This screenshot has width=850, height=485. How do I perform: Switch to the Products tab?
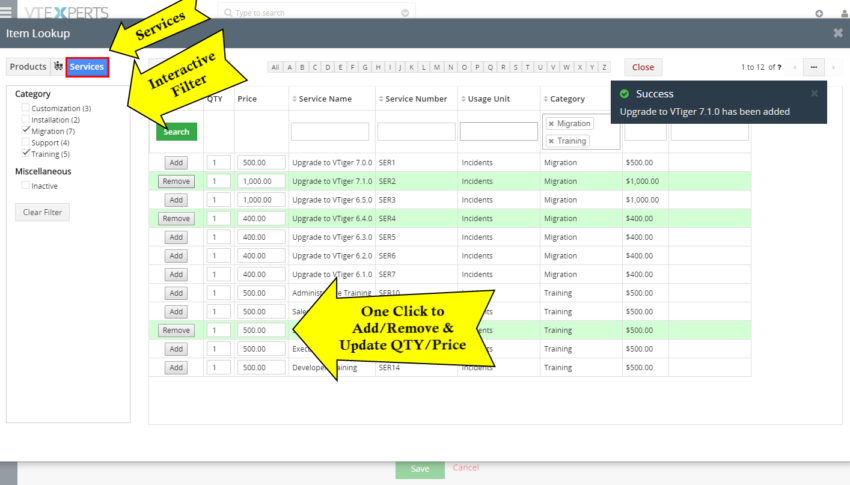[x=28, y=67]
